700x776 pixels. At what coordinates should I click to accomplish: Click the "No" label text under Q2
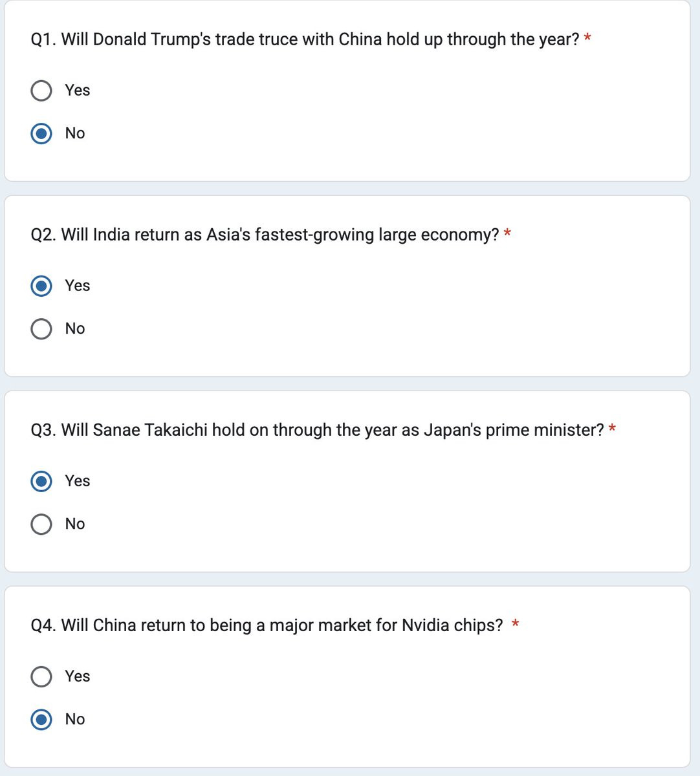click(x=75, y=329)
